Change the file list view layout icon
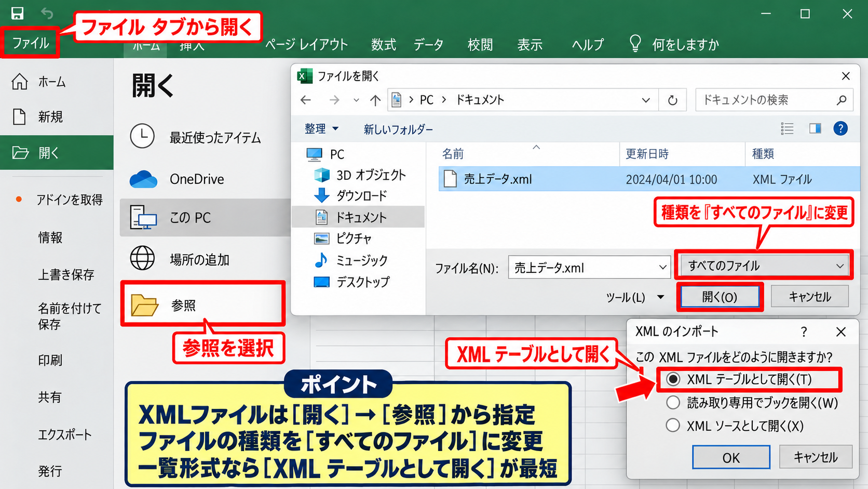The image size is (868, 489). coord(787,128)
